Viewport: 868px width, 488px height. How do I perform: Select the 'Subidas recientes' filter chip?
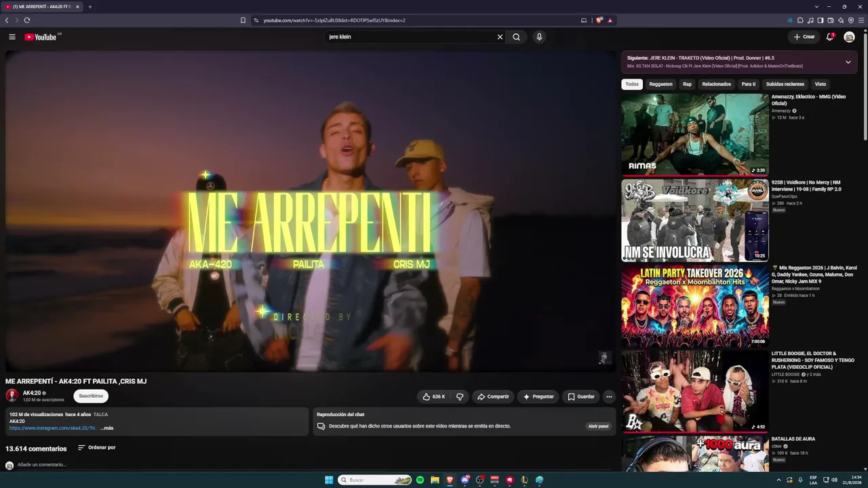pos(785,84)
